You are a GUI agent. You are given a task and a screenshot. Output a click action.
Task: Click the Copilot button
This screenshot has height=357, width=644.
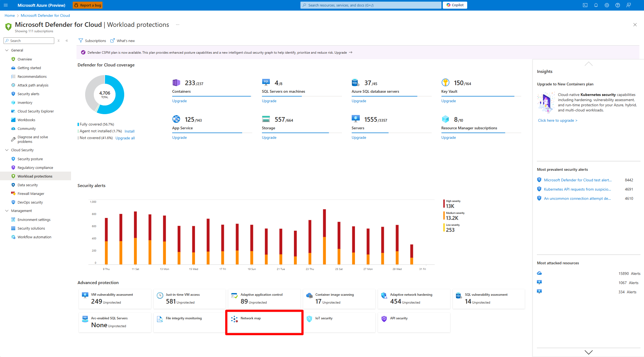coord(455,5)
